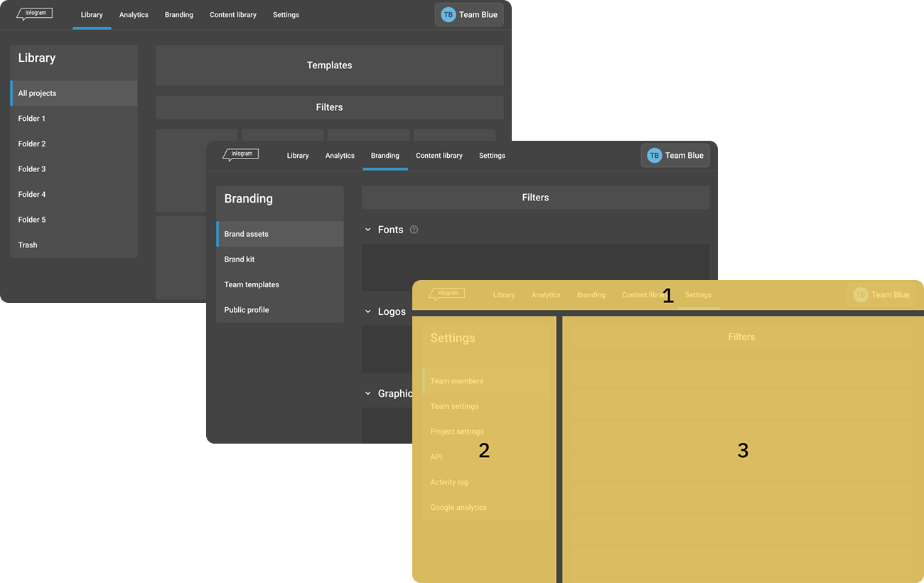Viewport: 924px width, 583px height.
Task: Collapse the Fonts section chevron
Action: (368, 230)
